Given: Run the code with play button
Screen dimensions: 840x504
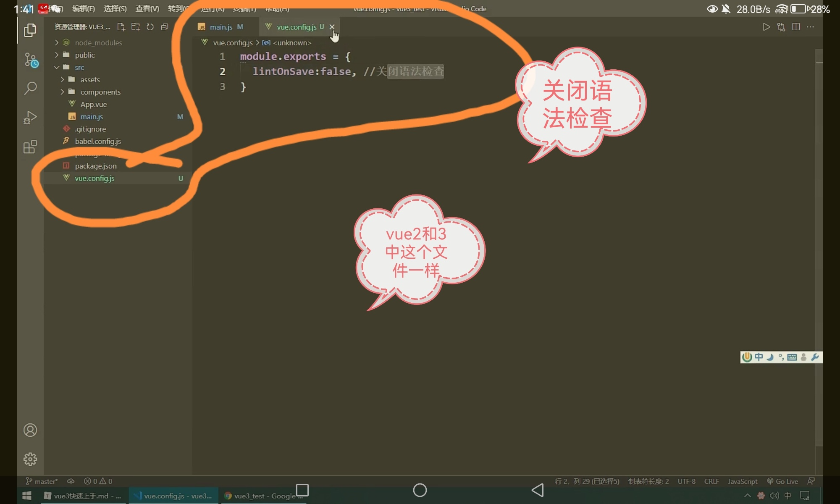Looking at the screenshot, I should 766,27.
